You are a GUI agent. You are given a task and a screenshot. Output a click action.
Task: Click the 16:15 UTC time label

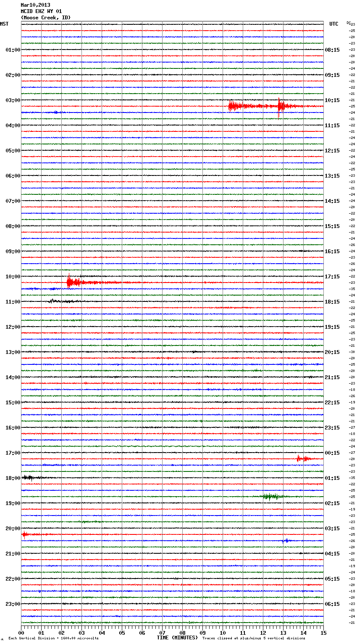pos(332,251)
